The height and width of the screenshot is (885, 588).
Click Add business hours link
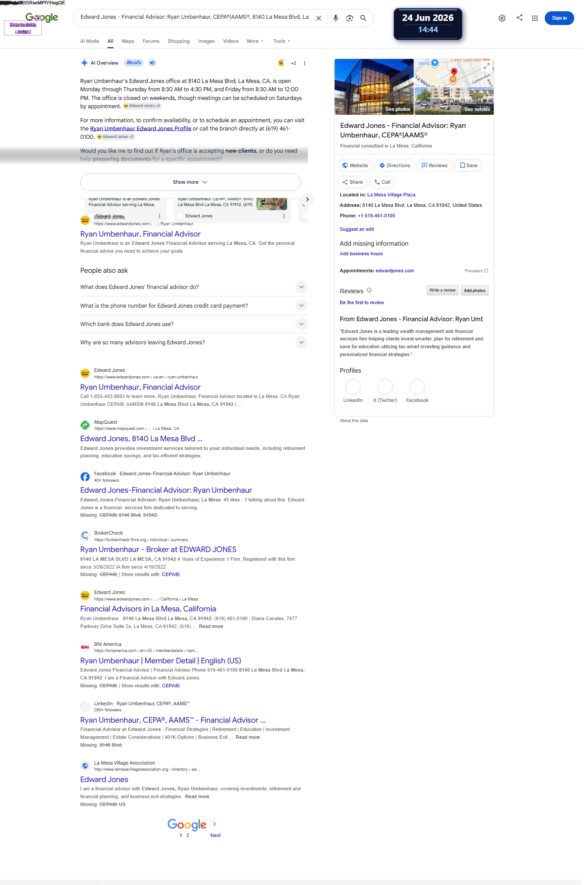coord(361,254)
